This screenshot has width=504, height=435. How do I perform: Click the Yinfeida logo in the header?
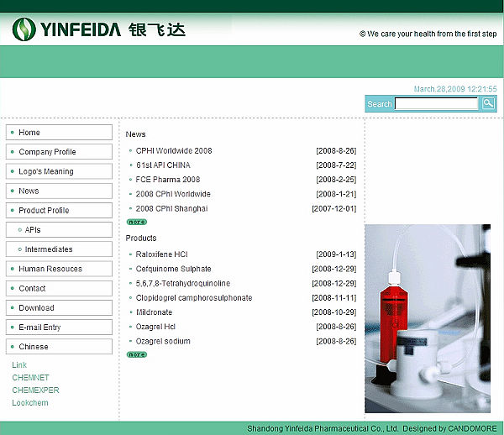pos(98,29)
